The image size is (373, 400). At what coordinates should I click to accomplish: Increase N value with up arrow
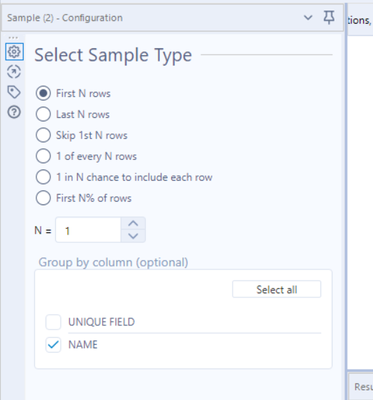coord(133,223)
